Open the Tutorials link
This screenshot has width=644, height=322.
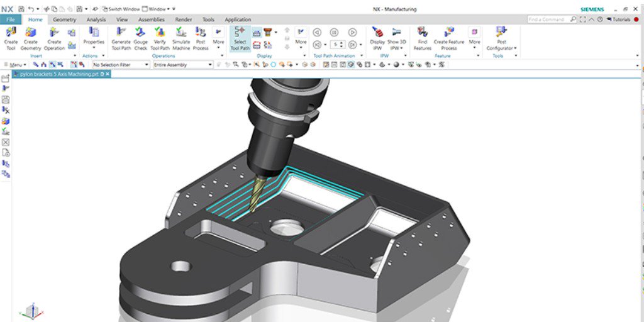pyautogui.click(x=618, y=19)
